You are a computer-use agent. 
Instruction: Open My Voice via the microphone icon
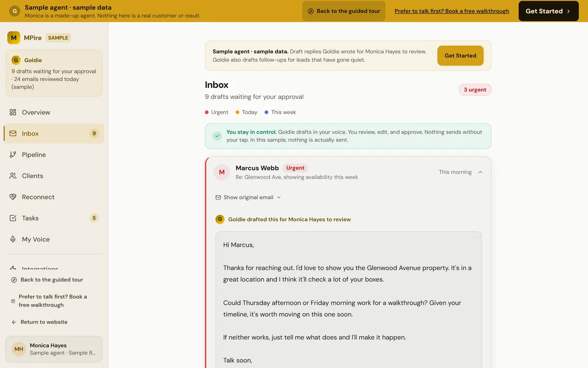[x=13, y=239]
